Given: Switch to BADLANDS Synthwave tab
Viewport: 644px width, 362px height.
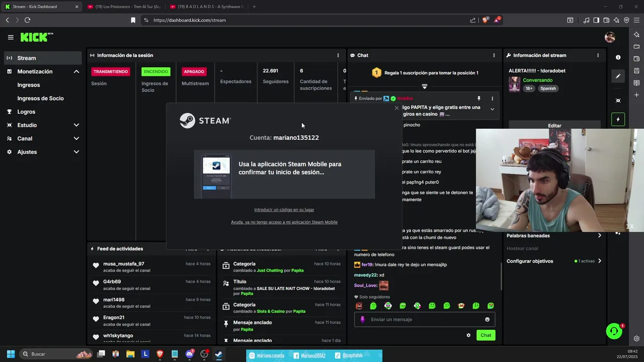Looking at the screenshot, I should coord(207,7).
